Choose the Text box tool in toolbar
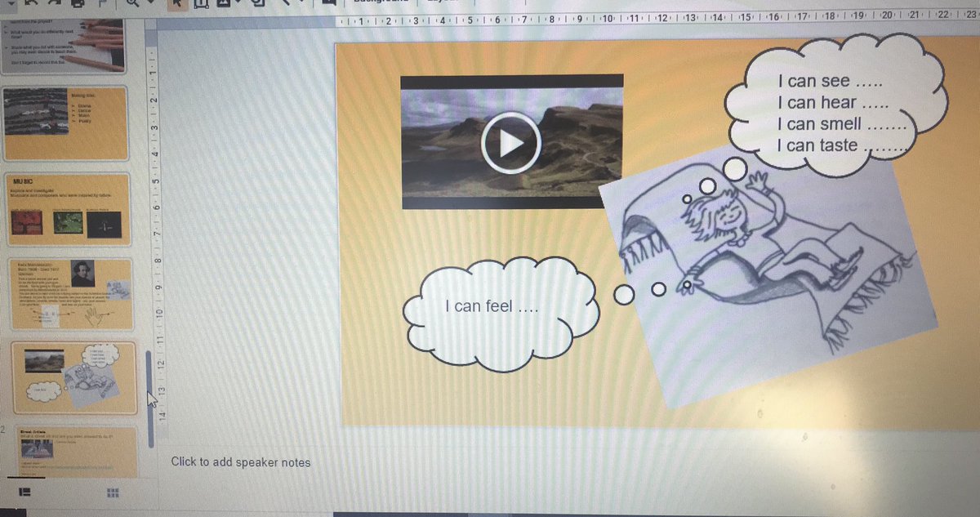Viewport: 980px width, 517px height. pyautogui.click(x=201, y=4)
